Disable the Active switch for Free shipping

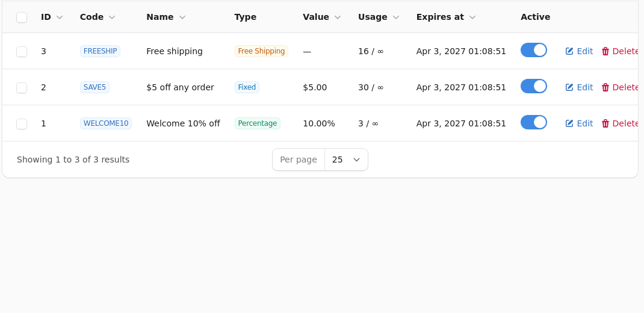pos(533,50)
